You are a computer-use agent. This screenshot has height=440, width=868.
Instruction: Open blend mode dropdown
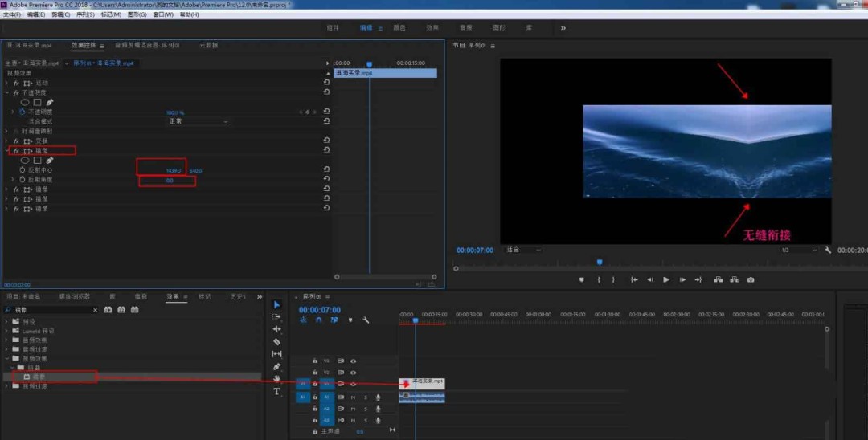point(198,121)
